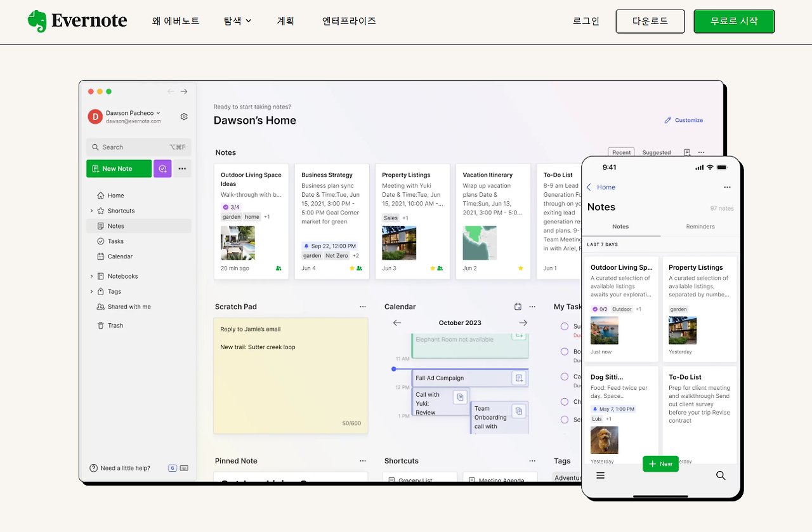Go forward using the desktop app's title bar arrow
Image resolution: width=812 pixels, height=532 pixels.
tap(184, 91)
